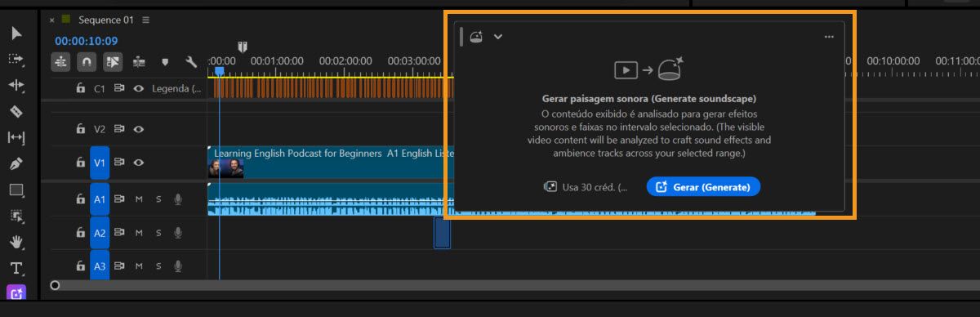Toggle sync lock on V2 track

119,128
